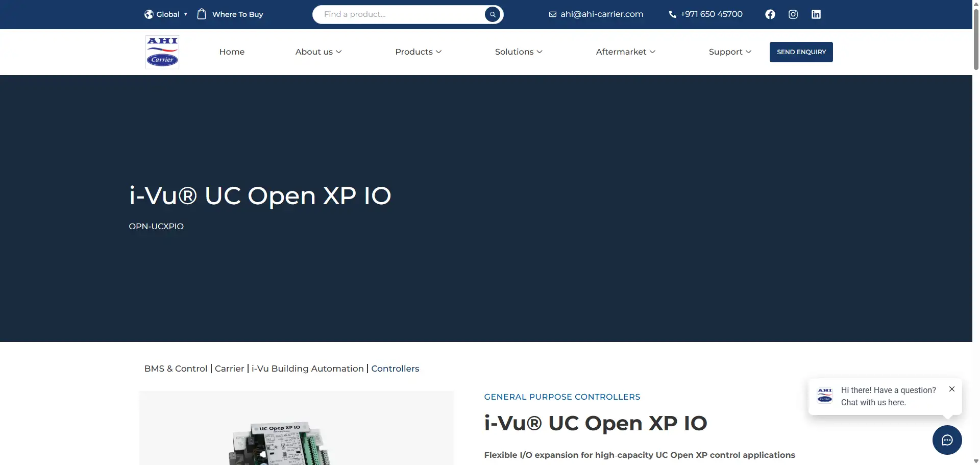Open the ahi@ahi-carrier.com email link
Image resolution: width=980 pixels, height=465 pixels.
click(x=602, y=14)
